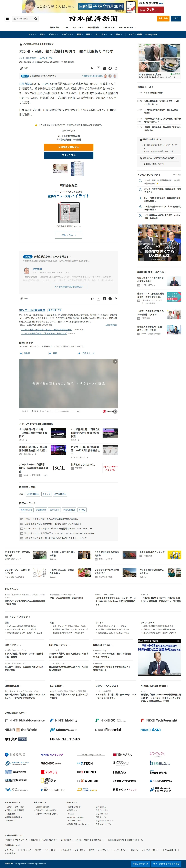The height and width of the screenshot is (868, 186).
Task: Expand ビジネス navigation dropdown
Action: coord(54,34)
